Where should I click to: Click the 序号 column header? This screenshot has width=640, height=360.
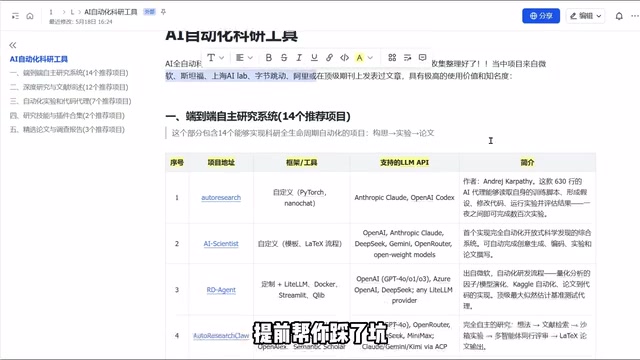[177, 162]
